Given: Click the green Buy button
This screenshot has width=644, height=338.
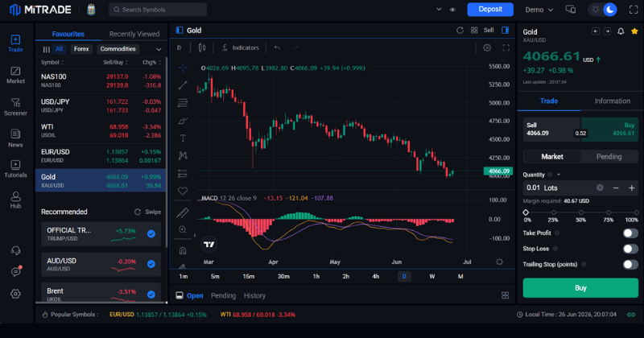Looking at the screenshot, I should [580, 288].
